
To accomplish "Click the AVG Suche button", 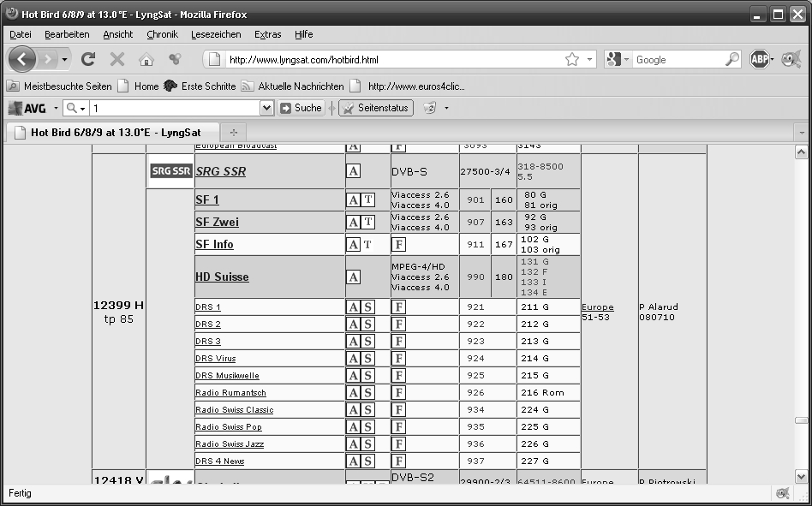I will click(301, 108).
